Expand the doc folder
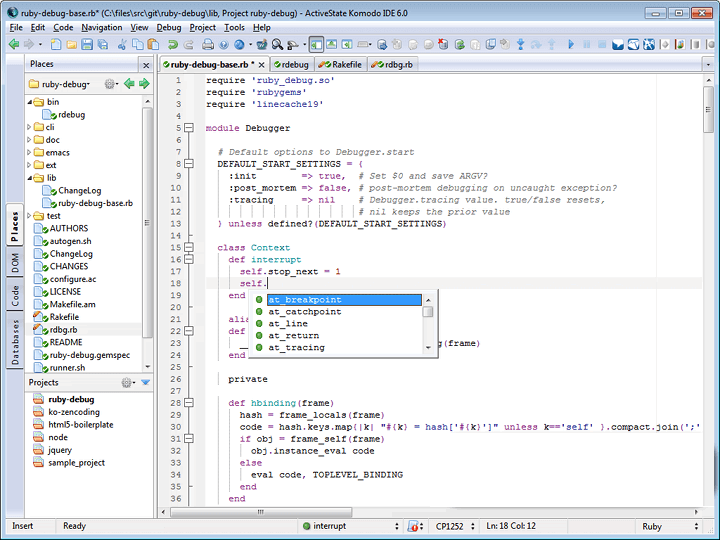 (29, 140)
